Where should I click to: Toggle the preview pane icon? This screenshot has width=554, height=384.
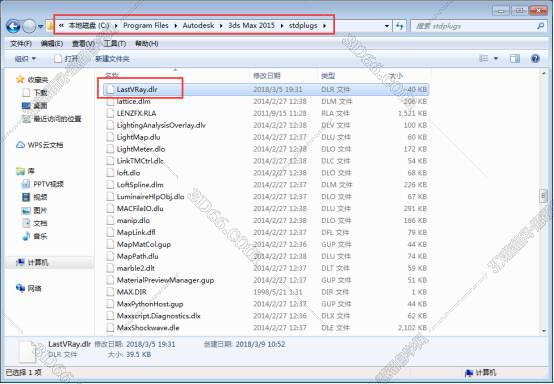click(x=515, y=59)
